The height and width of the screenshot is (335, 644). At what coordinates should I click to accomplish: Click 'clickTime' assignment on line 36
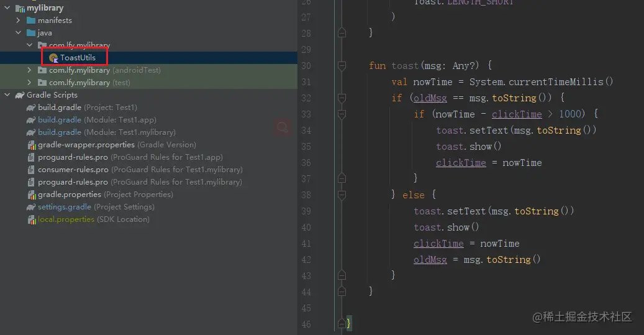pos(461,163)
